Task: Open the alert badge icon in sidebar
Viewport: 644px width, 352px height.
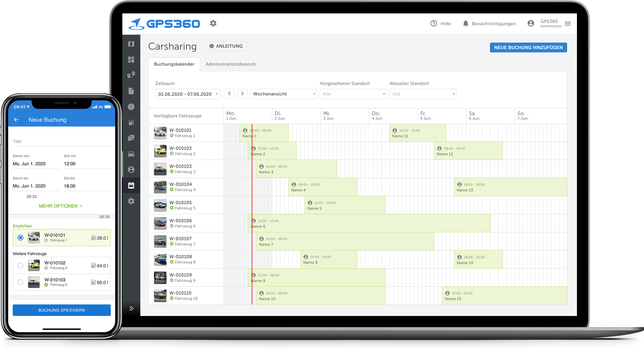Action: click(x=131, y=107)
